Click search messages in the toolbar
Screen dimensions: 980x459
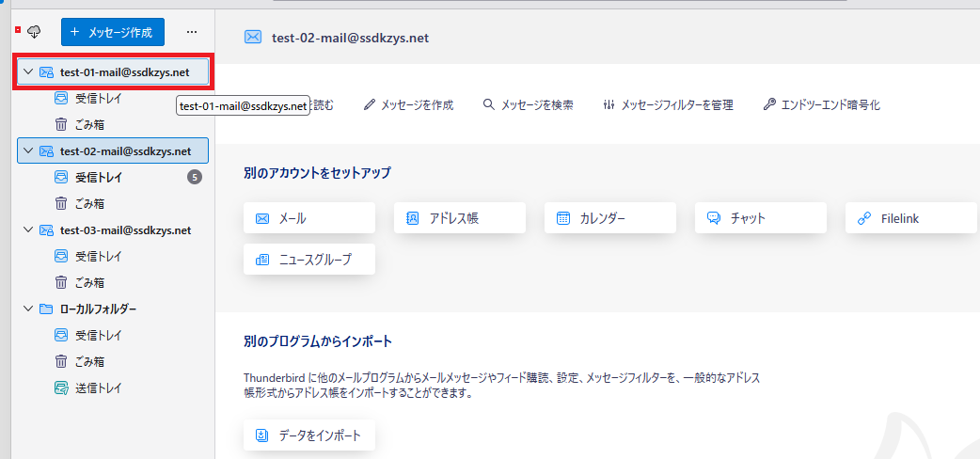tap(528, 105)
